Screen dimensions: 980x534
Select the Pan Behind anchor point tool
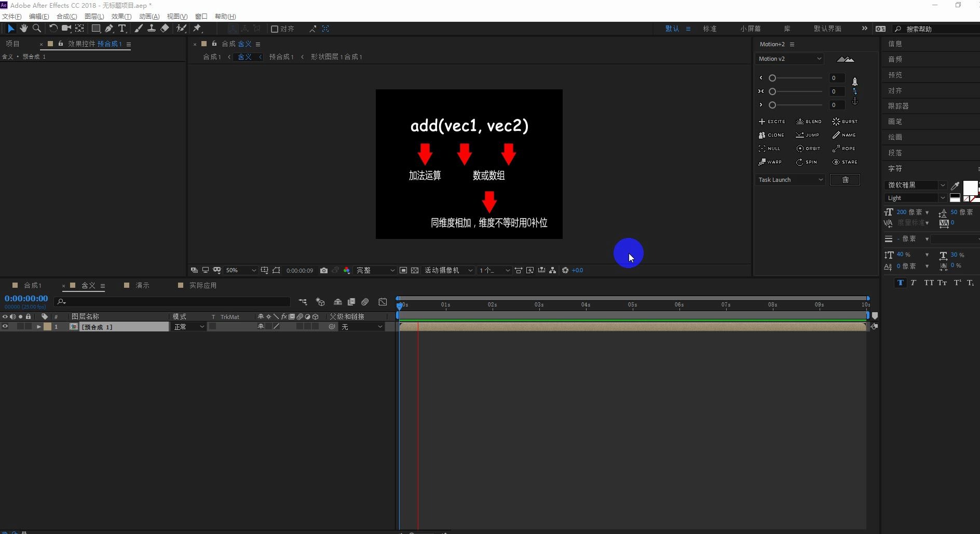pyautogui.click(x=80, y=29)
